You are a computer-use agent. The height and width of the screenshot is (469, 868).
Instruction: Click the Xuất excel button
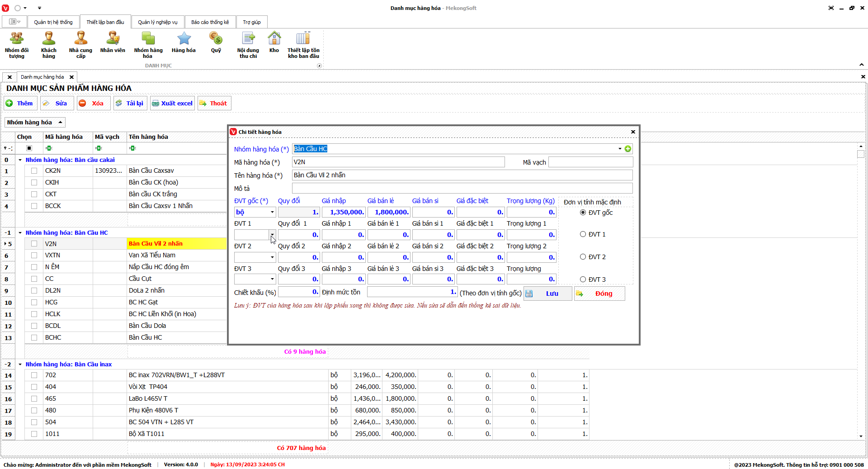tap(172, 103)
